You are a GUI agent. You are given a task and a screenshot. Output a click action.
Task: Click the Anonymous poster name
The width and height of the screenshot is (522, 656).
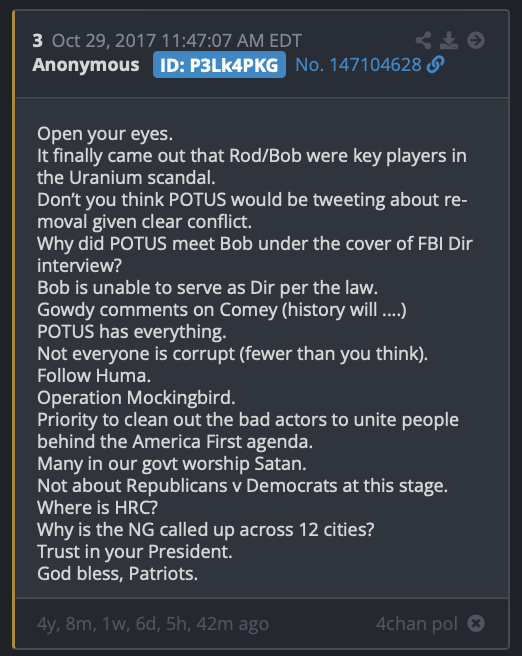point(86,65)
